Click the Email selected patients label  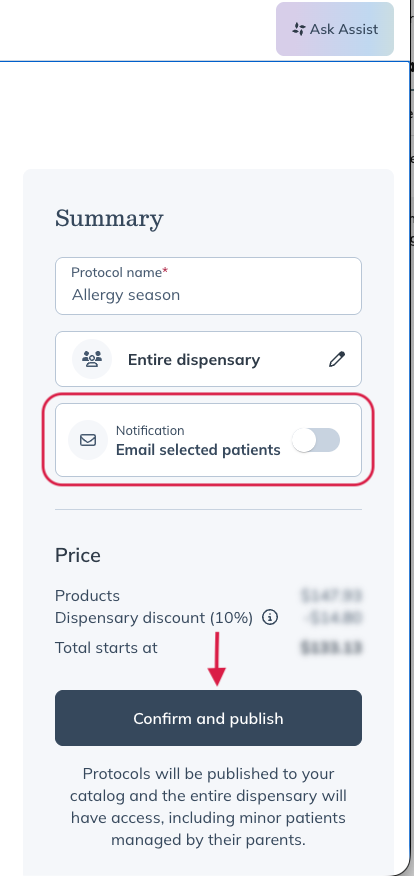pyautogui.click(x=198, y=450)
